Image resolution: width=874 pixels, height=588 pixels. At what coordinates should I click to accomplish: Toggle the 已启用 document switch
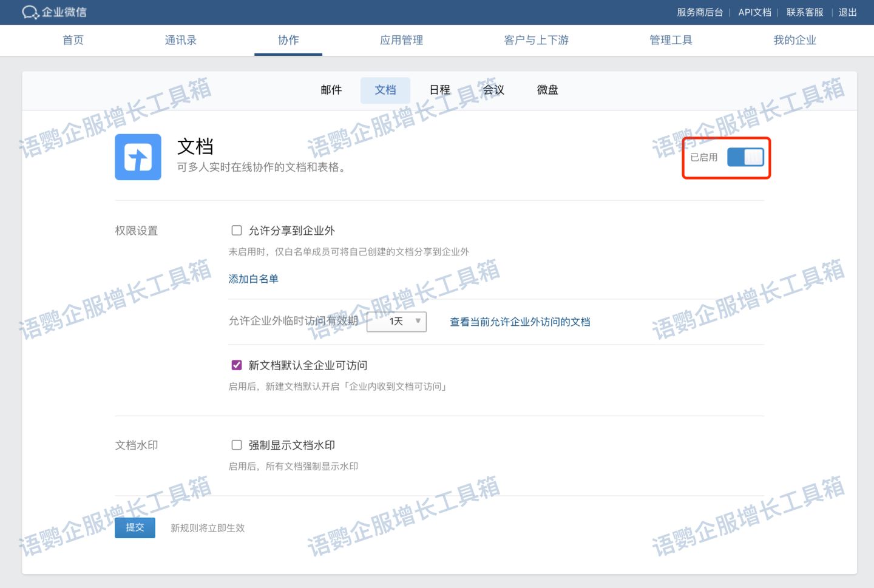click(x=745, y=157)
